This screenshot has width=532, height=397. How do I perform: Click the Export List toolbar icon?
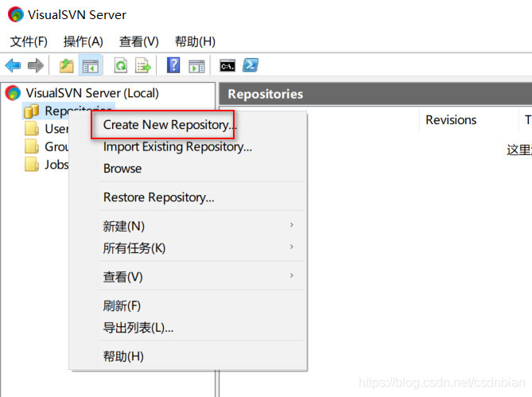coord(143,65)
